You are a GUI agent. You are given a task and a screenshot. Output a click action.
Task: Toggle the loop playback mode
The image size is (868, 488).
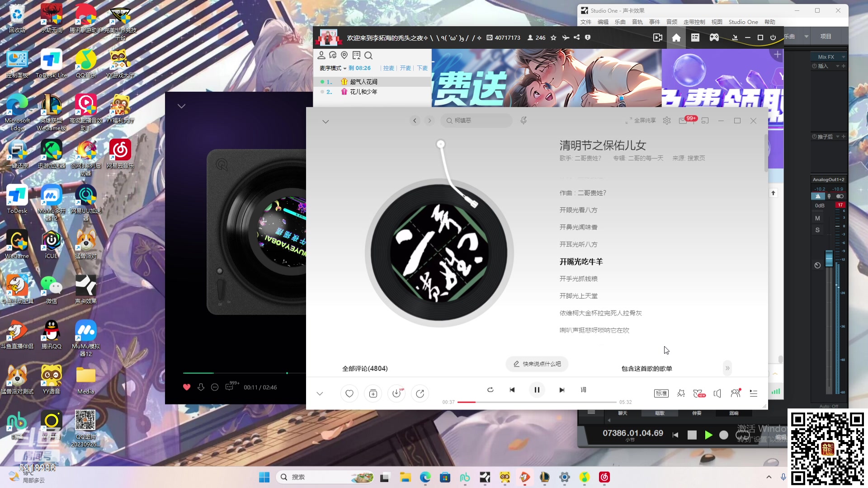(491, 389)
